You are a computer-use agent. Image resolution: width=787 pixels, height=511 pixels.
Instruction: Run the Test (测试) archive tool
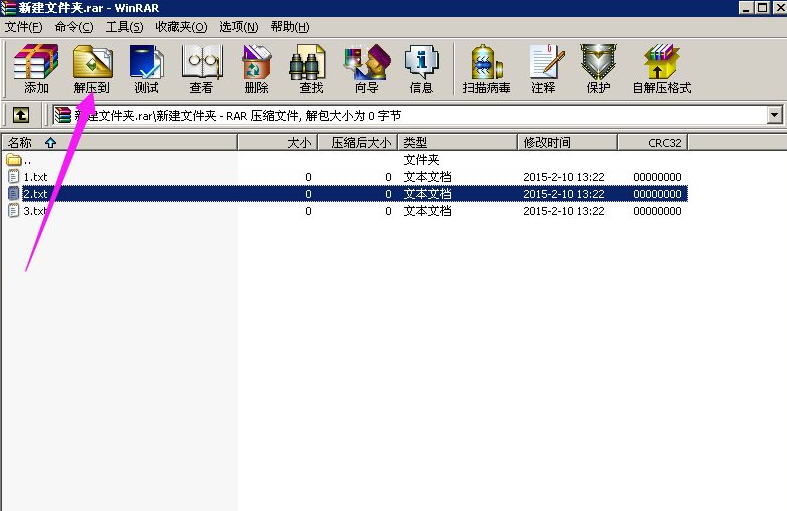146,68
